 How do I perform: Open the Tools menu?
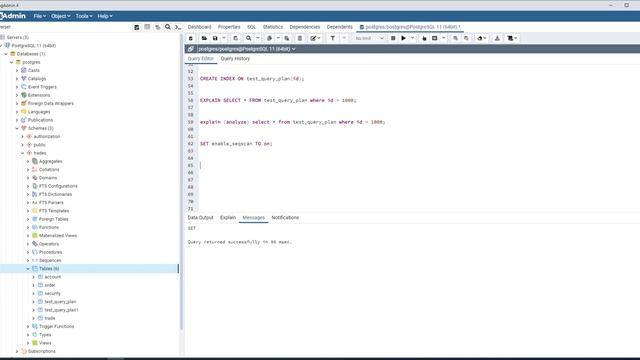[x=84, y=16]
